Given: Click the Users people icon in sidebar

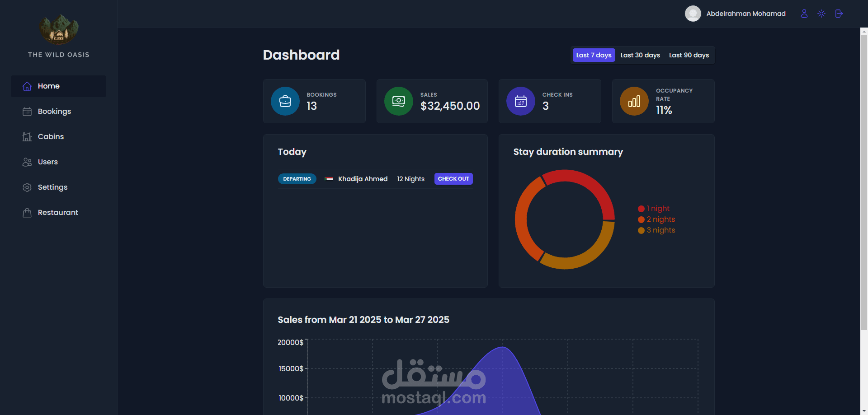Looking at the screenshot, I should 27,162.
